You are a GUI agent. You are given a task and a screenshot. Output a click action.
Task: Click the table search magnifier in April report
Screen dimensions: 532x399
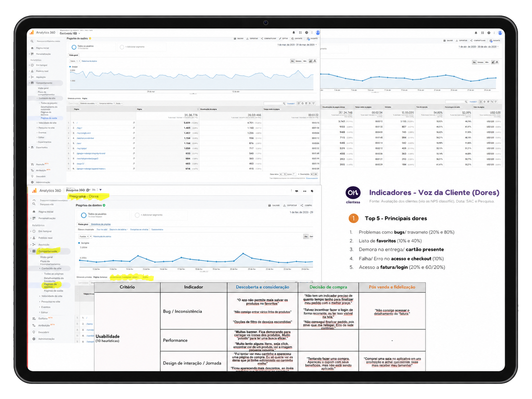(x=466, y=102)
